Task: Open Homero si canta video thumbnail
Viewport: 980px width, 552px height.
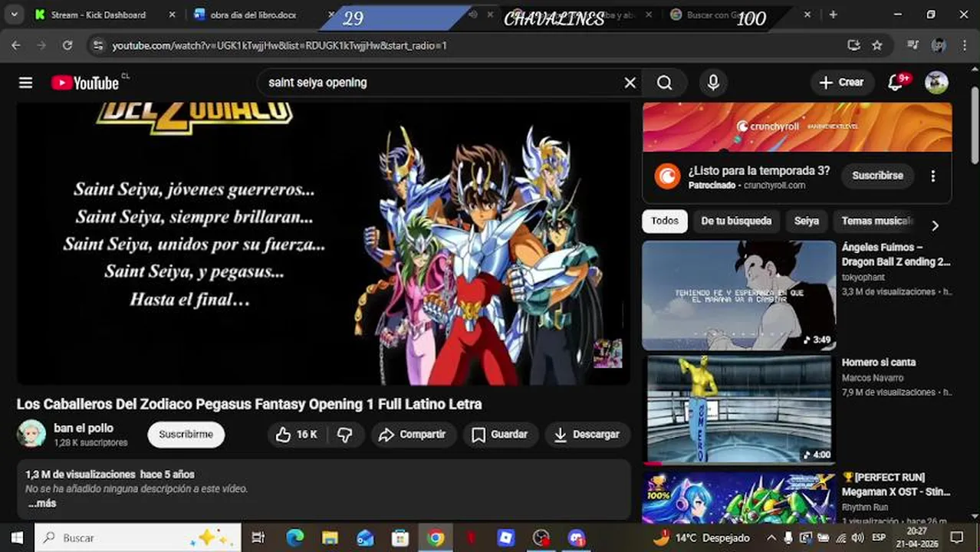Action: tap(739, 409)
